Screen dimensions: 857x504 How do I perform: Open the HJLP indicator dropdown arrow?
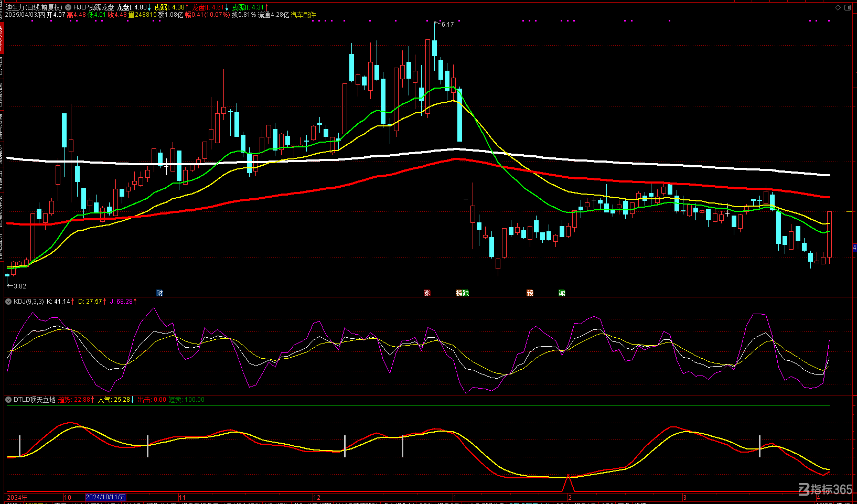coord(69,7)
